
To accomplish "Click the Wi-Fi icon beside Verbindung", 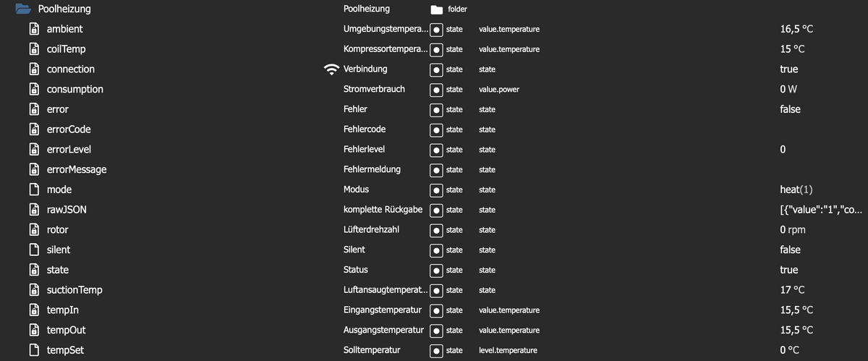I will [331, 69].
